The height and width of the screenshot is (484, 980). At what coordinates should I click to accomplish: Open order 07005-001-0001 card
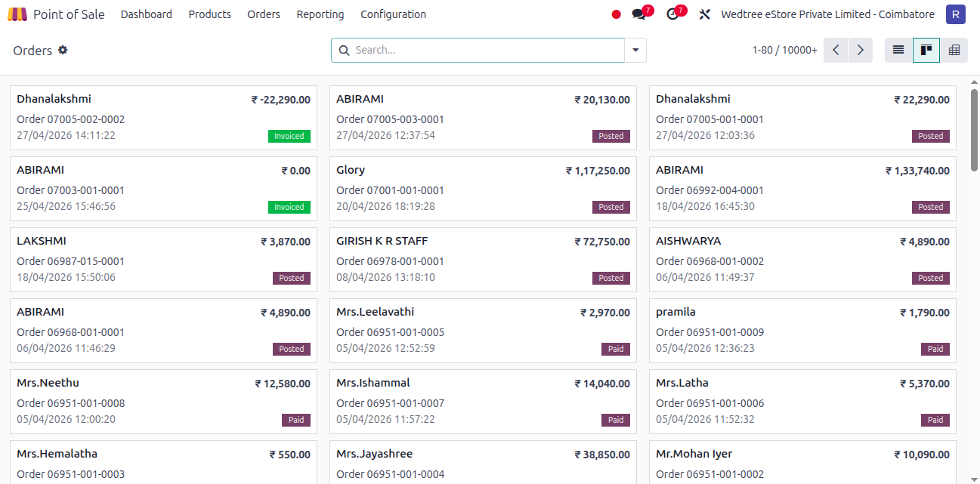(802, 118)
